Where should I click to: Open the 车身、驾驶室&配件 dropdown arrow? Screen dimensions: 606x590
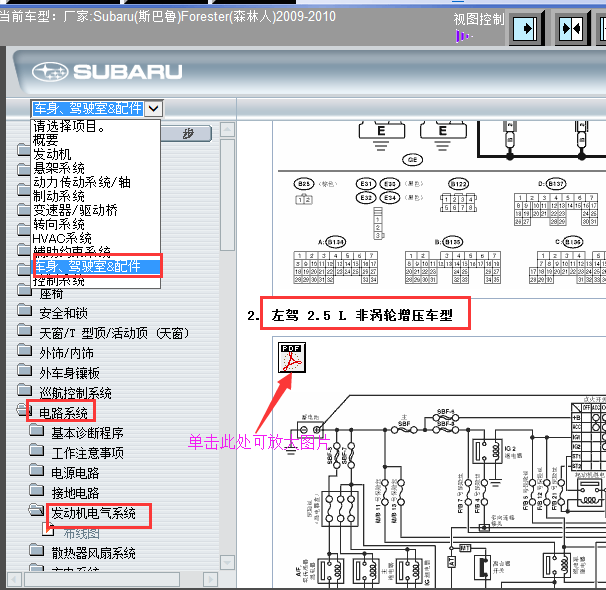[153, 109]
